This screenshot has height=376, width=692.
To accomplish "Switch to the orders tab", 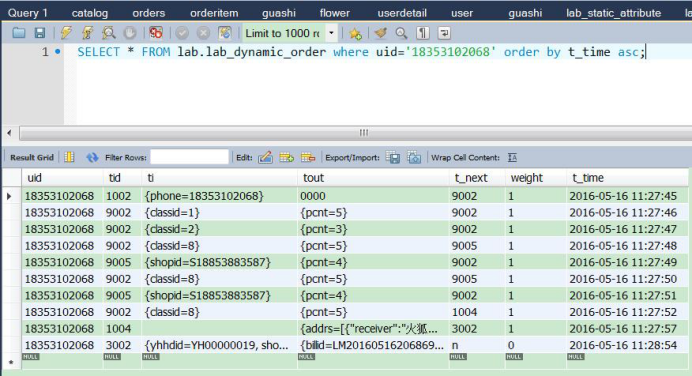I will tap(149, 13).
